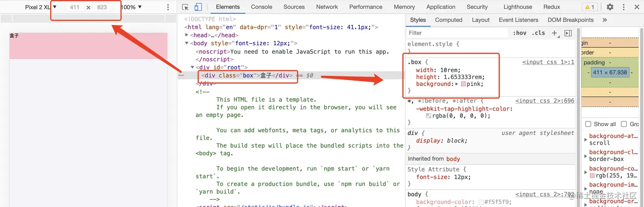Open the Pixel 2 XL device dropdown
This screenshot has width=644, height=207.
[x=40, y=7]
